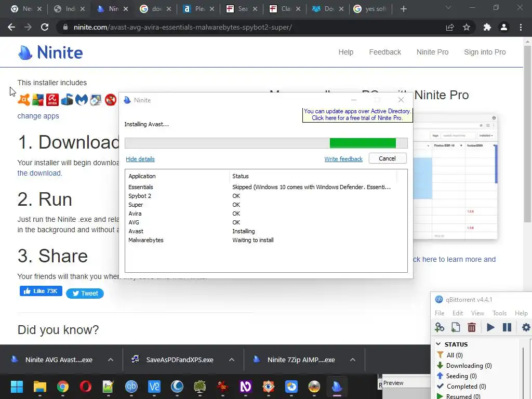Open File Explorer from taskbar
This screenshot has height=399, width=532.
click(39, 387)
